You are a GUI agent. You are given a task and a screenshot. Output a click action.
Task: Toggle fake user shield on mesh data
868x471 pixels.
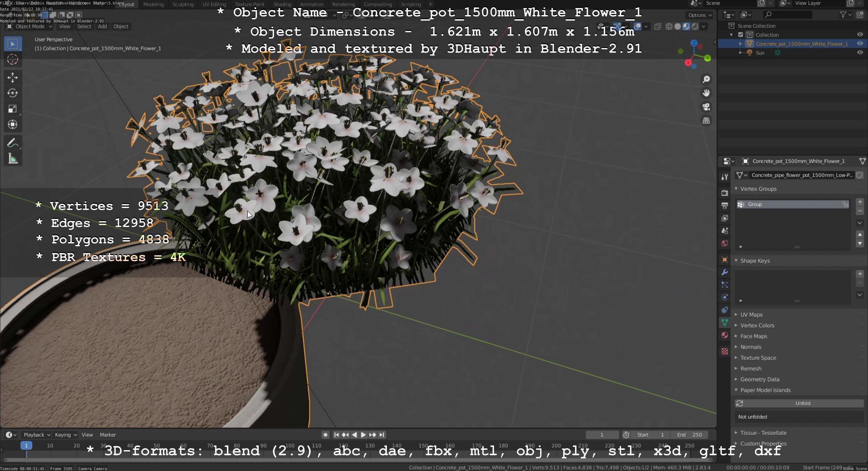859,175
